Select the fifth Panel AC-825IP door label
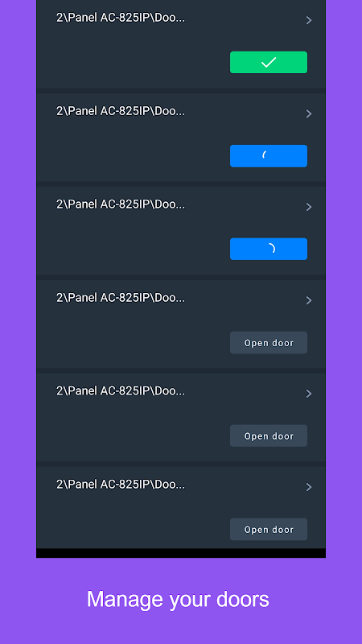 point(121,391)
